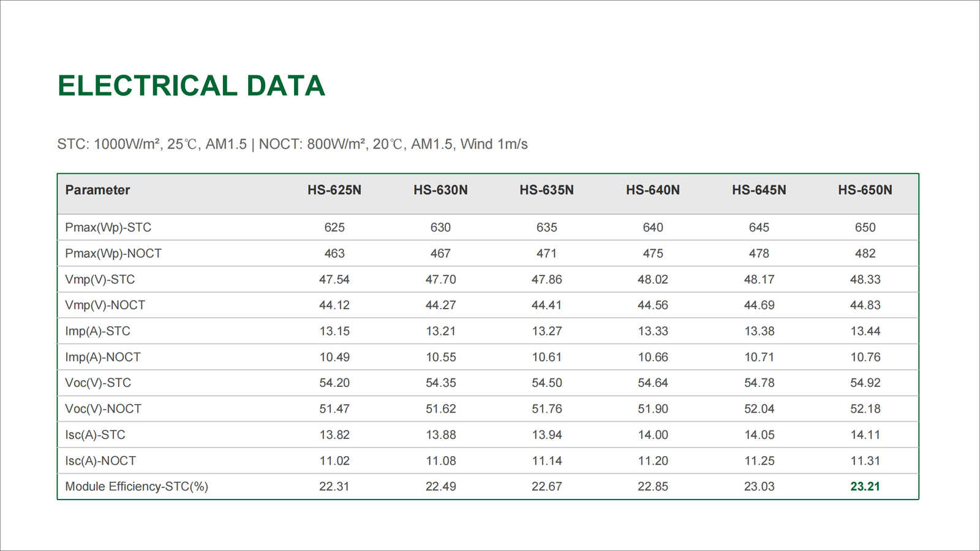Click the ELECTRICAL DATA heading
This screenshot has height=551, width=980.
[x=191, y=86]
